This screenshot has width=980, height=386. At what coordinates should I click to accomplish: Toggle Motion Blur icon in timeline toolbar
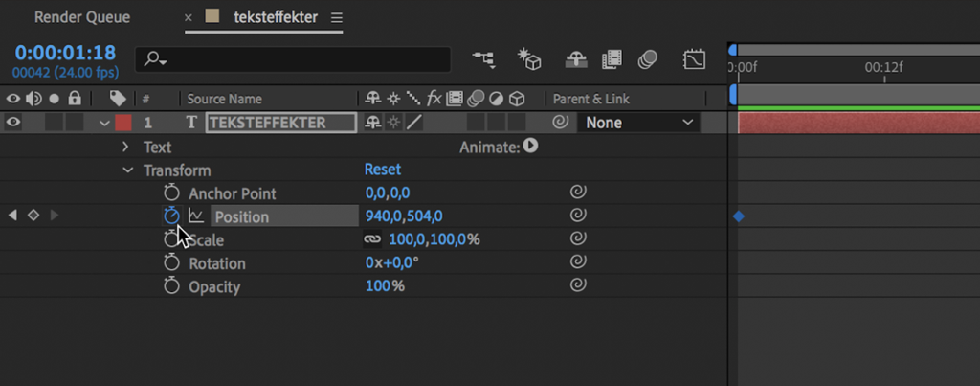648,60
